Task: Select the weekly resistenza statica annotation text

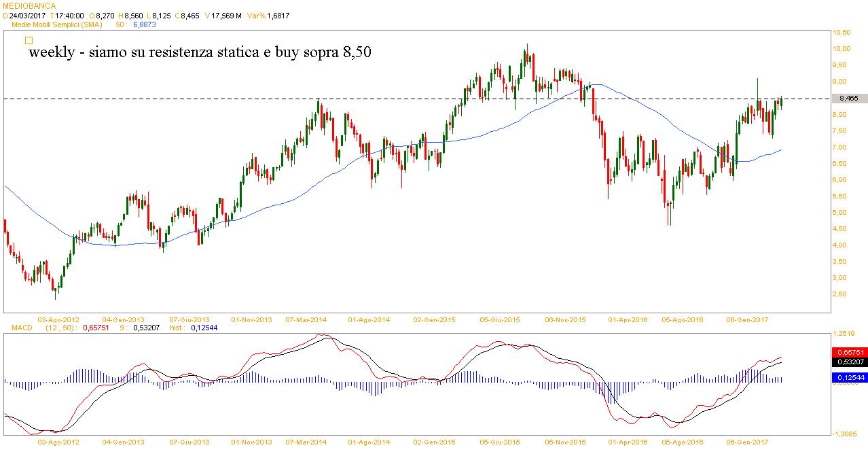Action: click(200, 53)
